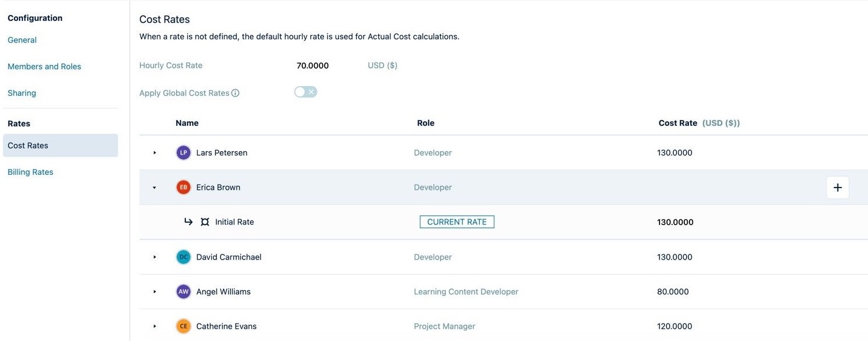This screenshot has height=341, width=868.
Task: Click Catherine Evans' CE avatar icon
Action: pos(183,326)
